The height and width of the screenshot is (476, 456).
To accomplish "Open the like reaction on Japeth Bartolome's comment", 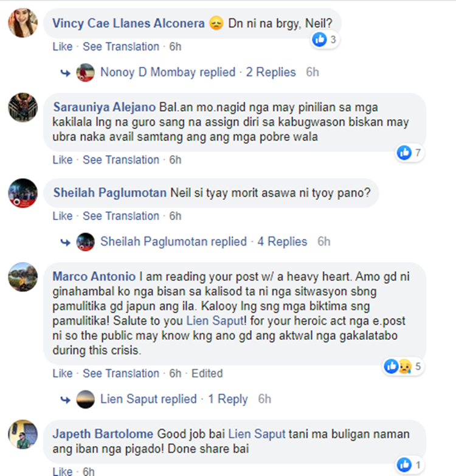I will point(410,465).
